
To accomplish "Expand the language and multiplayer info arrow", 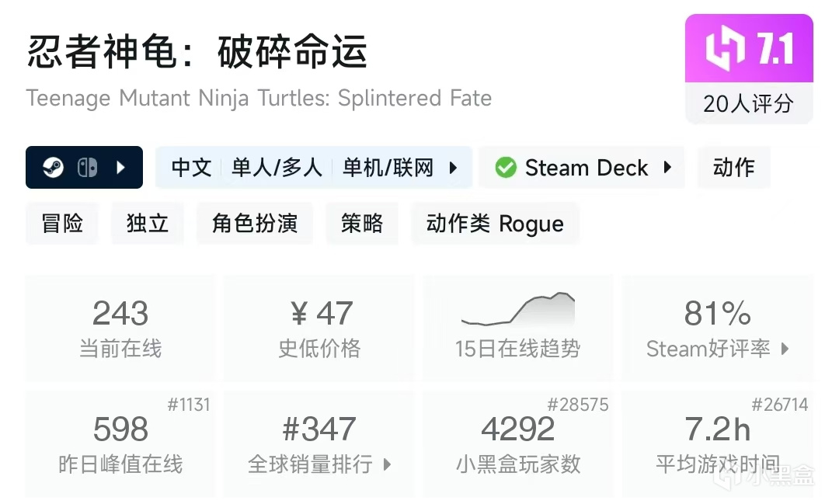I will pos(454,168).
